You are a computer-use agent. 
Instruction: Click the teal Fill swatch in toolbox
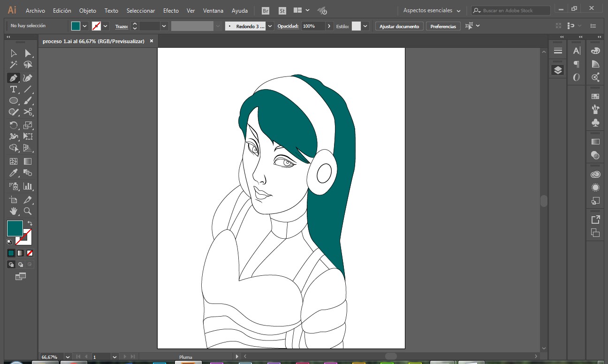point(15,228)
